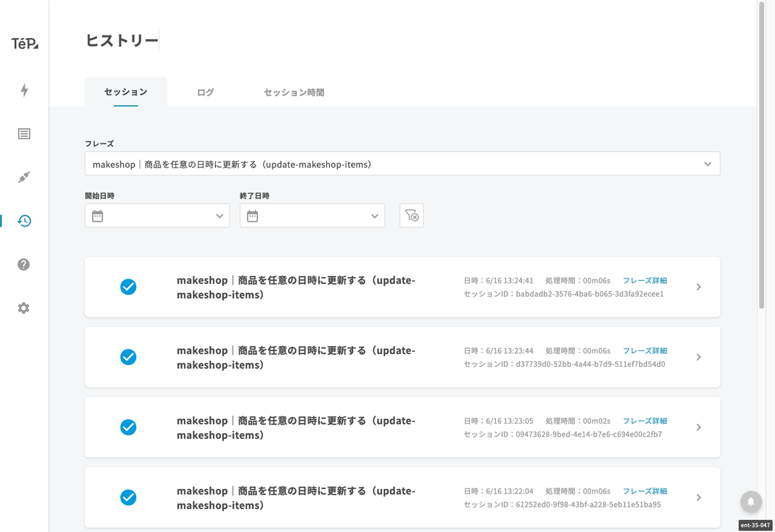
Task: Open the plug connector sidebar icon
Action: 24,177
